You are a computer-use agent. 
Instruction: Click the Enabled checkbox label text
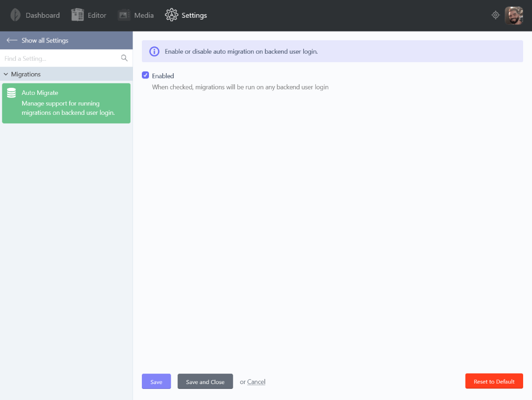click(163, 76)
